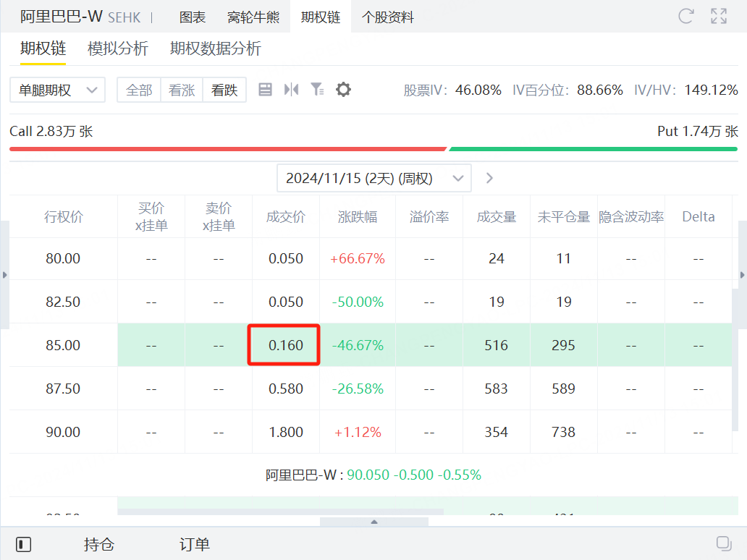Open option chain settings gear

[342, 90]
